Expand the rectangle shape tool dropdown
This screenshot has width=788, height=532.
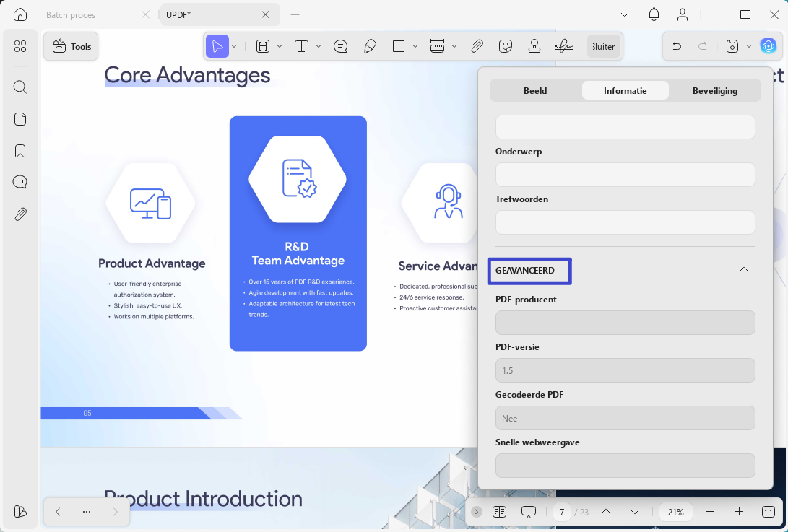[415, 47]
